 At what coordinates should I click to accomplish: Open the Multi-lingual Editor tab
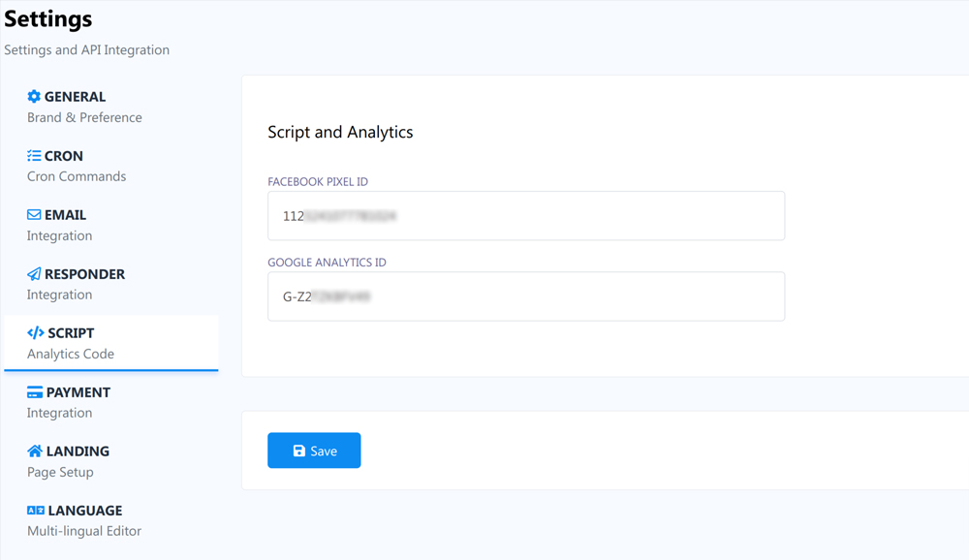[x=84, y=520]
